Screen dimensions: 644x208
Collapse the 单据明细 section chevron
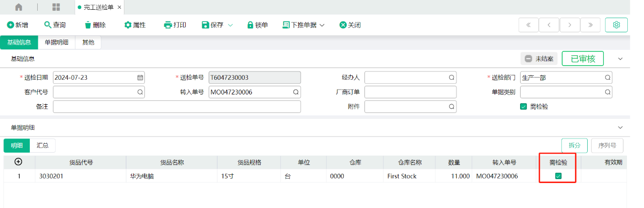[x=620, y=127]
